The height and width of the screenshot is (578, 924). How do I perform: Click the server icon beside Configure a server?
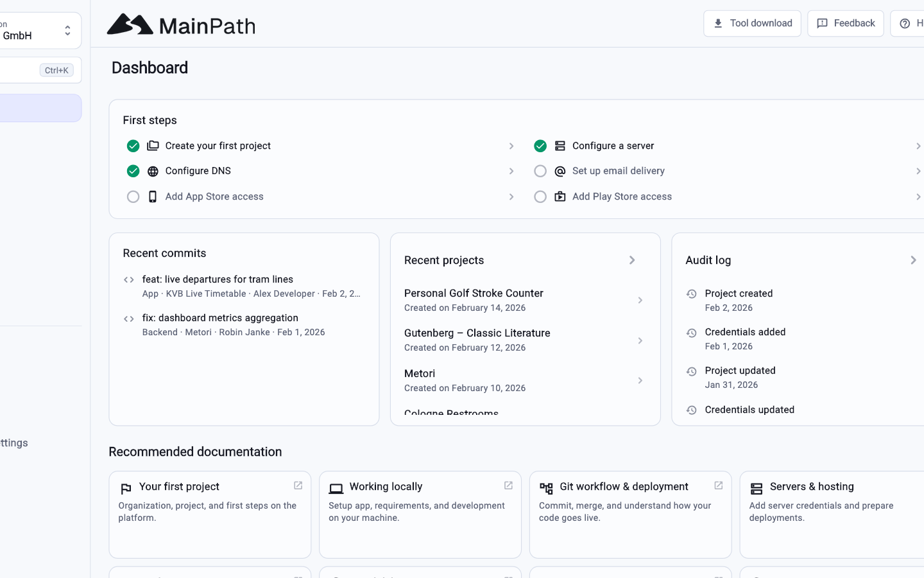[560, 146]
